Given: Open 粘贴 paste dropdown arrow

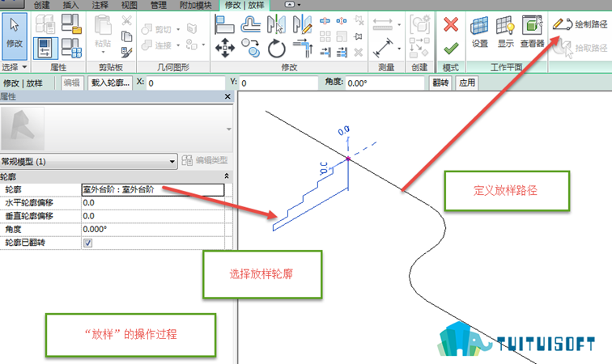Looking at the screenshot, I should pyautogui.click(x=103, y=52).
